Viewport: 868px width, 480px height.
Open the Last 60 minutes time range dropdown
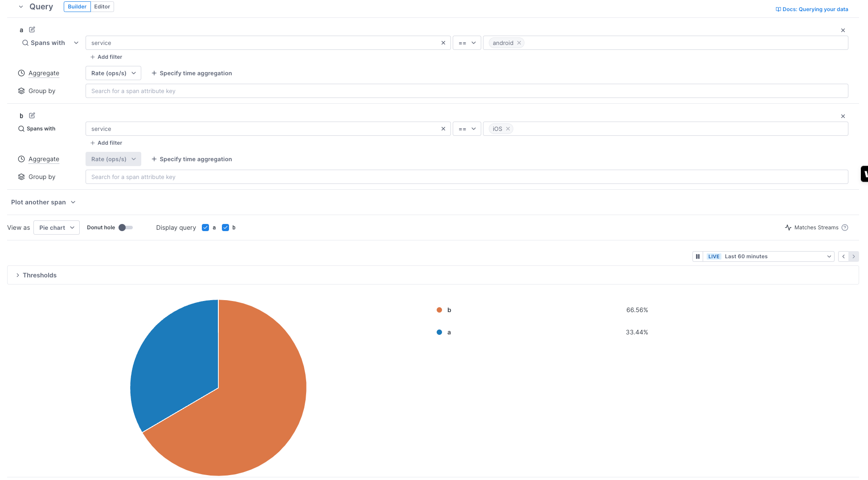pos(768,256)
